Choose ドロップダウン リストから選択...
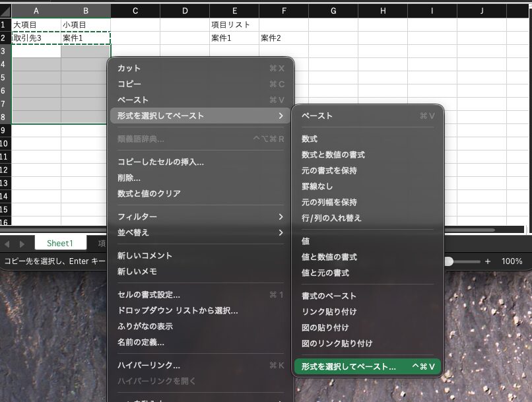 pos(178,311)
